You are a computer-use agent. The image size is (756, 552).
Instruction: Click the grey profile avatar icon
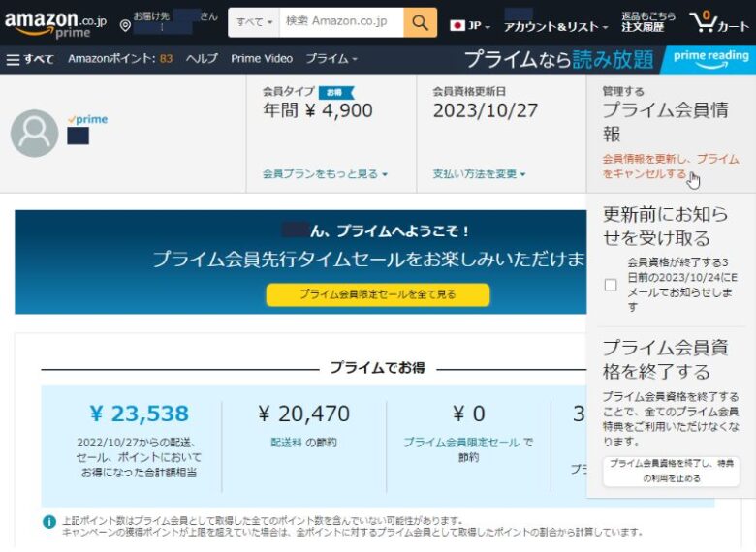[x=34, y=133]
